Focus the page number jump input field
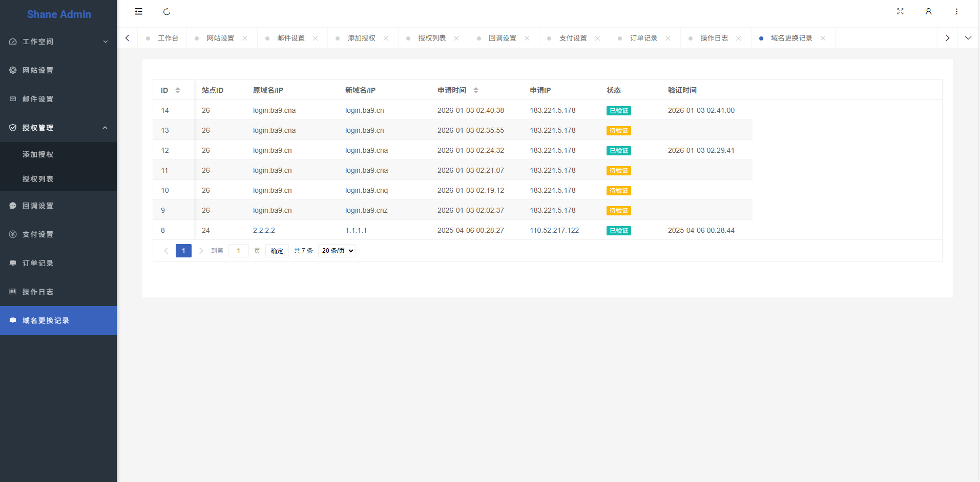 point(238,251)
